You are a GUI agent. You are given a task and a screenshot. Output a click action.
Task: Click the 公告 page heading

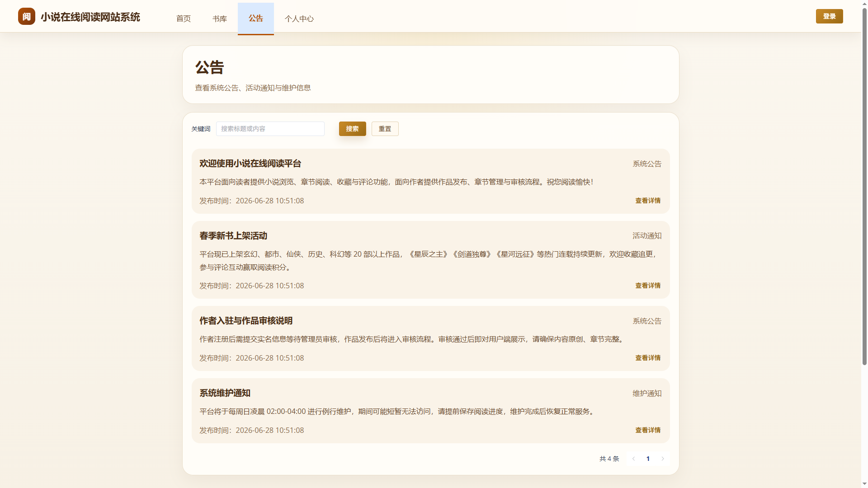coord(210,67)
